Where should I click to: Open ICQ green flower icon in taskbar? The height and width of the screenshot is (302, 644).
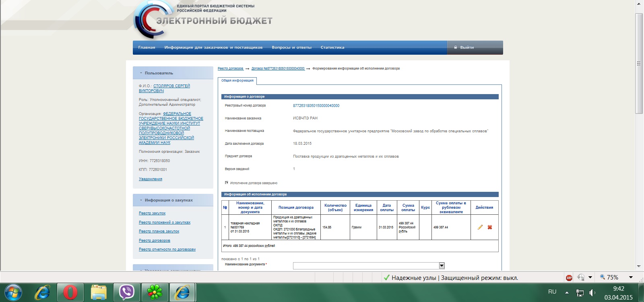click(x=155, y=292)
